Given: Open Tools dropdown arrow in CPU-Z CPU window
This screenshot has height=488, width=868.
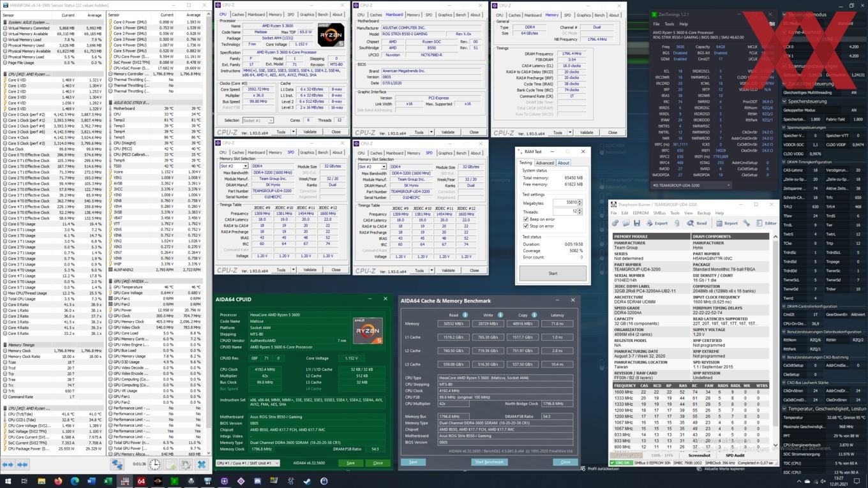Looking at the screenshot, I should [293, 132].
